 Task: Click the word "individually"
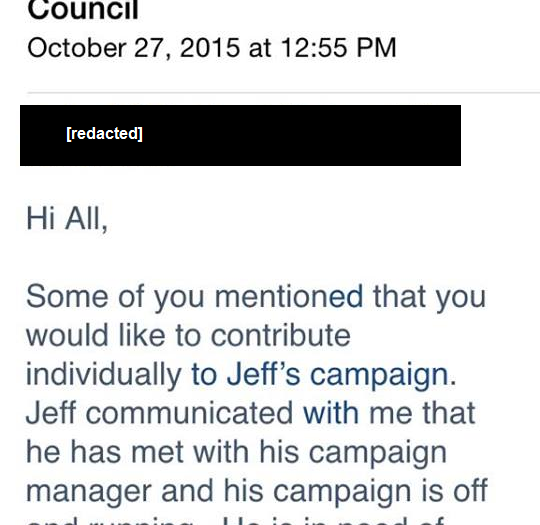[104, 375]
